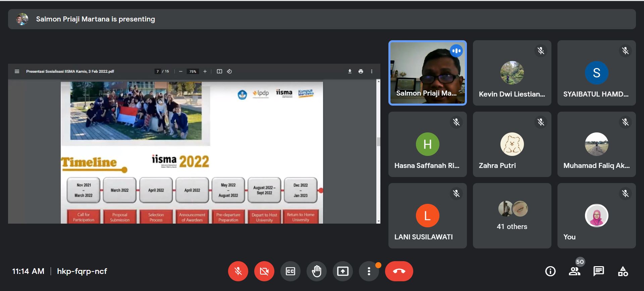Show everyone participants panel
The width and height of the screenshot is (644, 291).
[574, 271]
